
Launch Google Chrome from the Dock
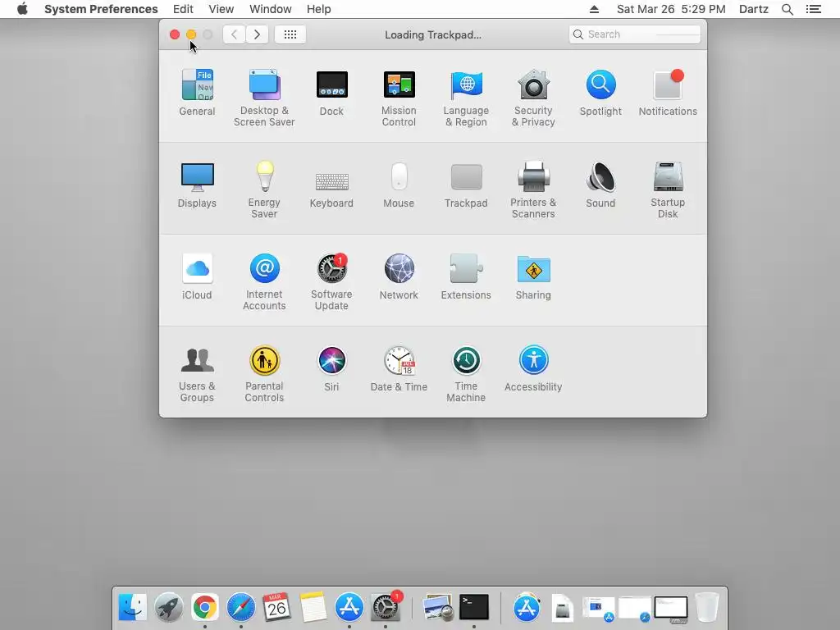[x=204, y=608]
